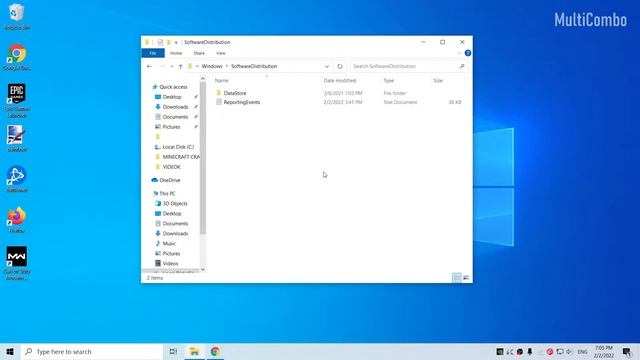
Task: Open the Battle.net desktop shortcut
Action: click(x=17, y=179)
